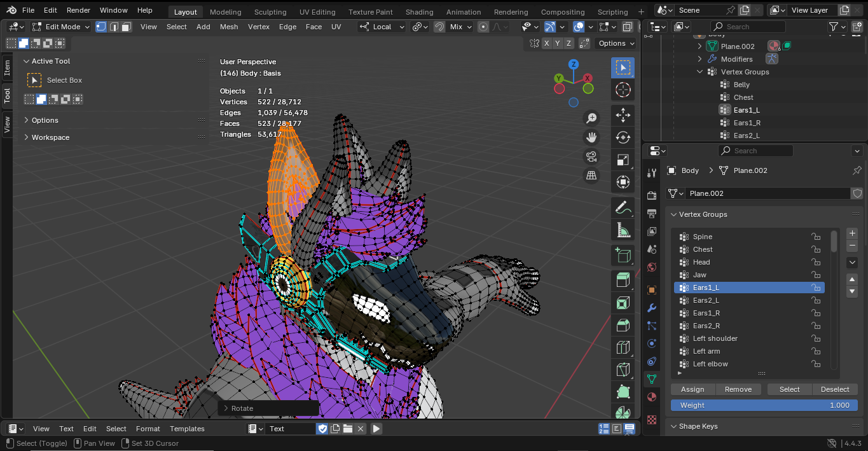
Task: Switch to the Sculpting workspace tab
Action: coord(272,12)
